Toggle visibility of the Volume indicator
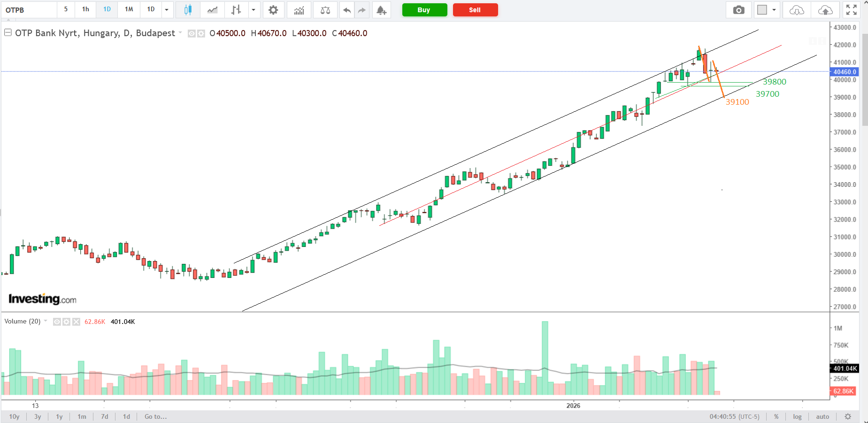 [57, 322]
